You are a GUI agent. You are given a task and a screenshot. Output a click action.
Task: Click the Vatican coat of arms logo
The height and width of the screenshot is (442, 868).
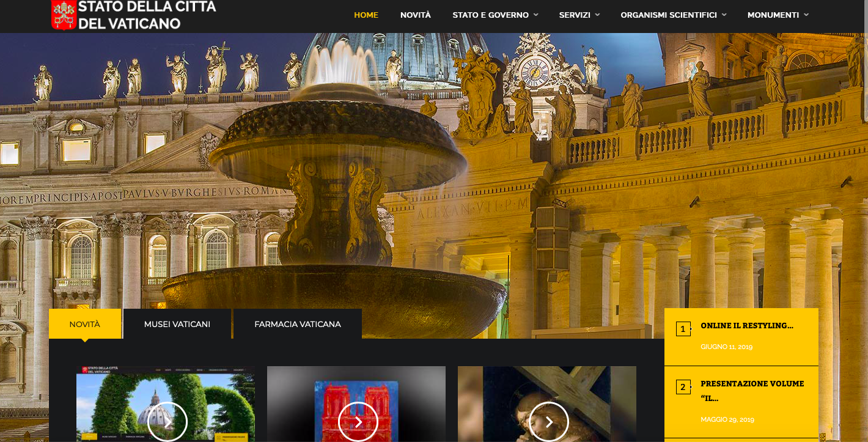63,15
